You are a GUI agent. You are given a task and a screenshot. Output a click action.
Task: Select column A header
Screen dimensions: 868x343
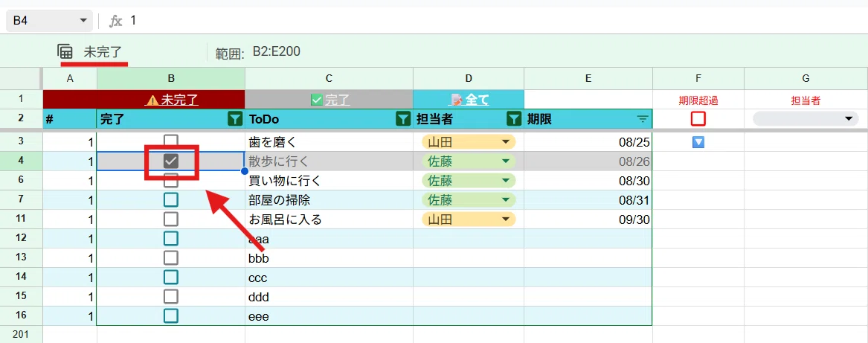tap(70, 79)
